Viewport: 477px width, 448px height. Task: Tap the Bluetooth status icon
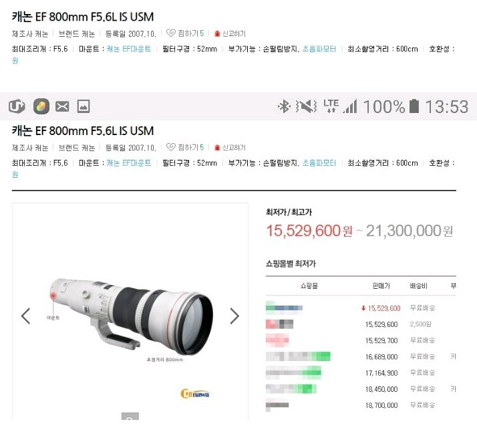pos(284,106)
